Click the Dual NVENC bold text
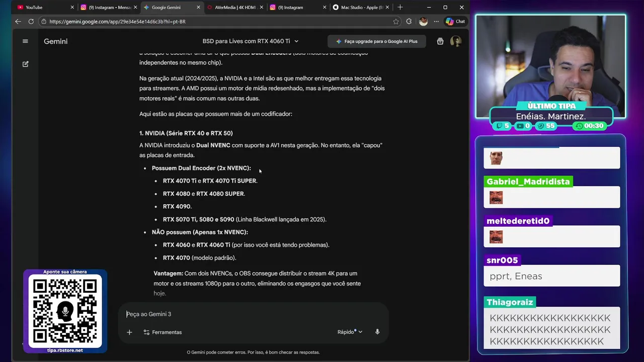The image size is (644, 362). click(213, 145)
